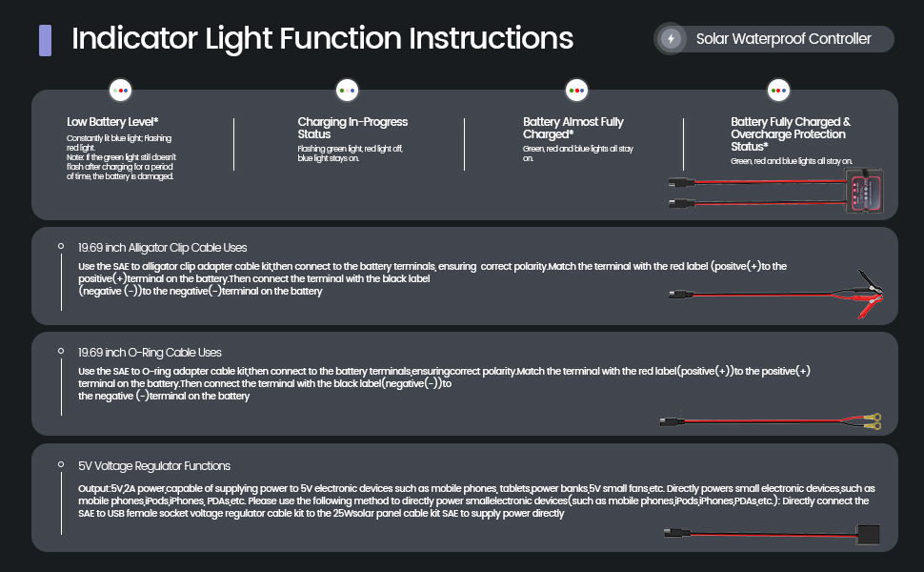Click the indicator icon above Battery Almost Fully Charged
The height and width of the screenshot is (572, 924).
[576, 91]
